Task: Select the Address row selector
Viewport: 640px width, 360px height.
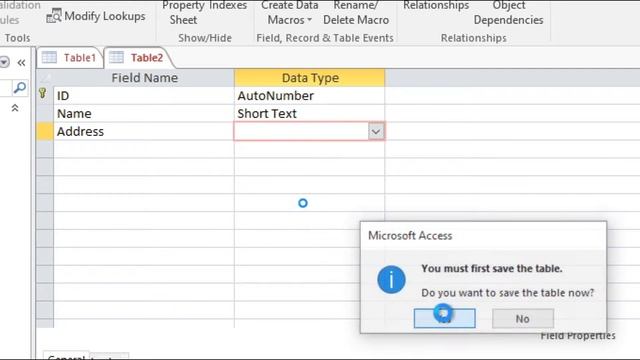Action: pyautogui.click(x=45, y=131)
